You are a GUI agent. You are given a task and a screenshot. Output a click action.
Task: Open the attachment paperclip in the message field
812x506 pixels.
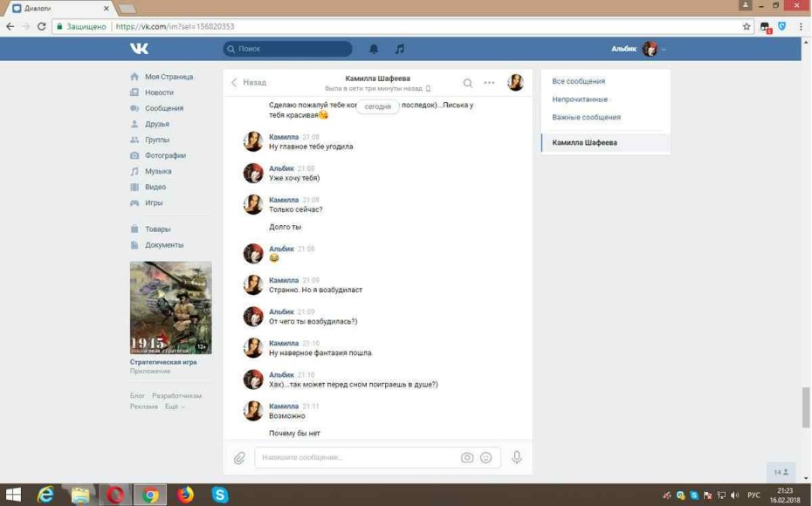[x=237, y=457]
